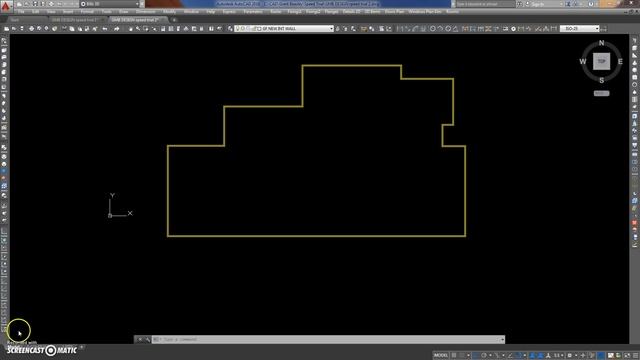Image resolution: width=640 pixels, height=360 pixels.
Task: Select the Radius dimension tool
Action: 433,29
